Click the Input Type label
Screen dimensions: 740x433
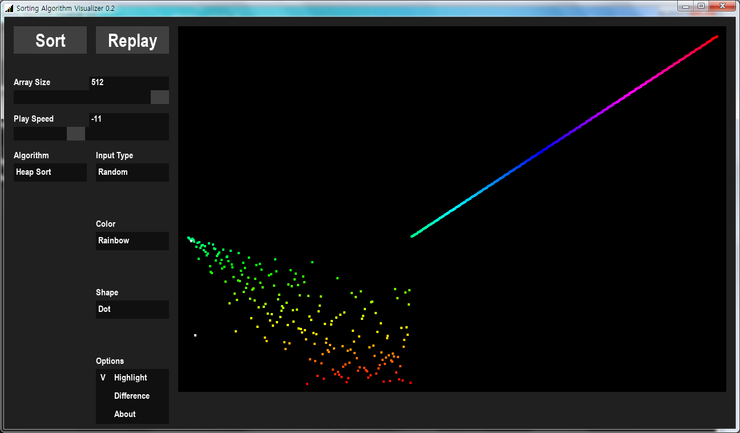[114, 155]
